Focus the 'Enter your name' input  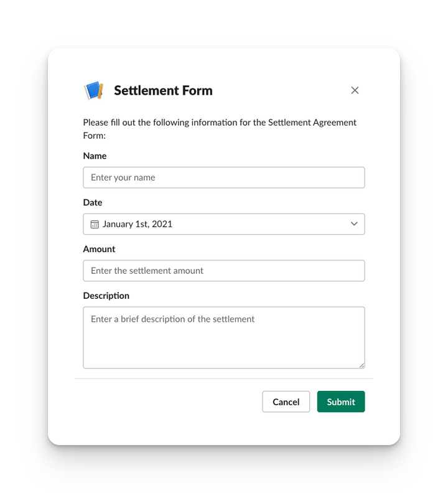click(x=224, y=177)
